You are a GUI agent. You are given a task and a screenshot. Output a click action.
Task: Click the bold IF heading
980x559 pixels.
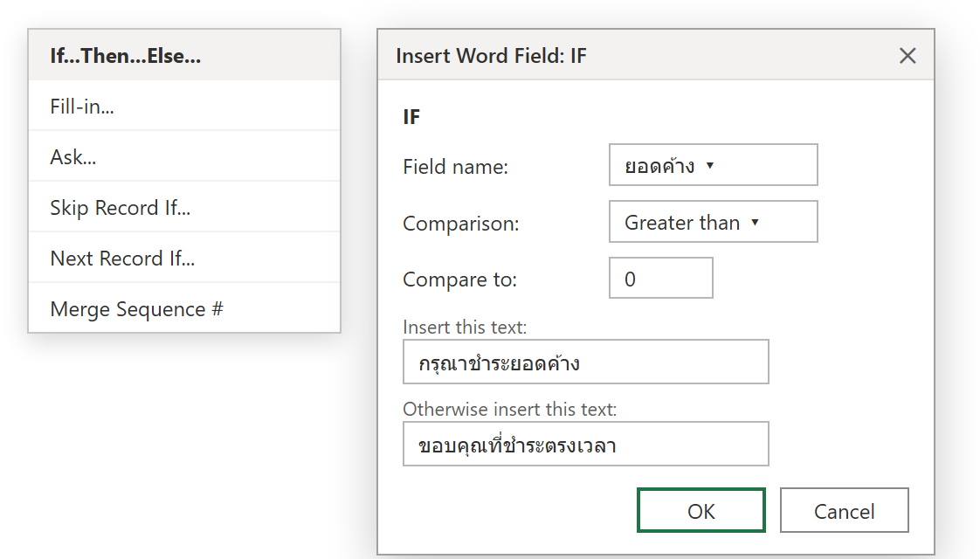(x=412, y=117)
